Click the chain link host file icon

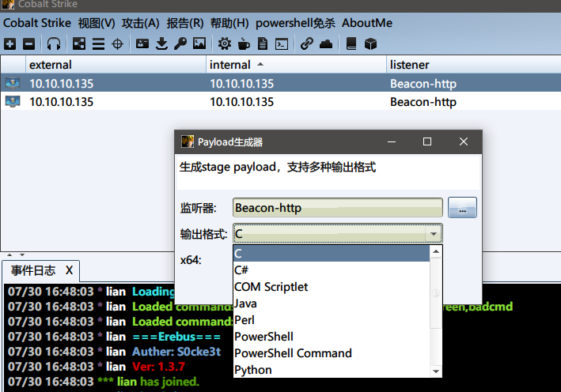[x=307, y=44]
